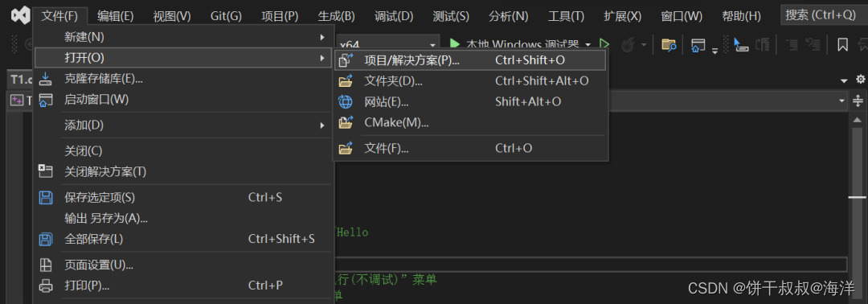Expand the hot reload dropdown arrow
The width and height of the screenshot is (868, 304).
pos(644,44)
